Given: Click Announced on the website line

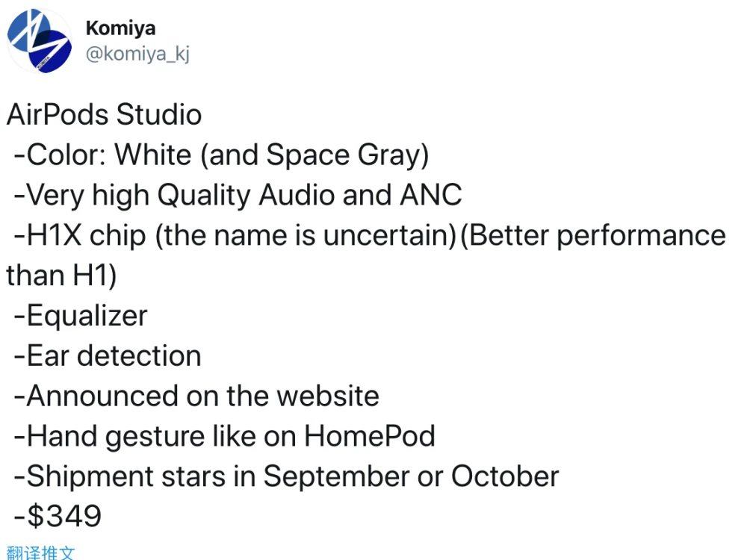Looking at the screenshot, I should (x=196, y=396).
